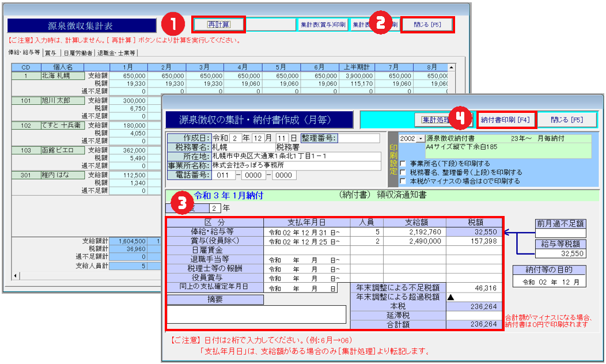Click the horizontal scrollbar's left arrow
The image size is (606, 364).
coord(16,276)
